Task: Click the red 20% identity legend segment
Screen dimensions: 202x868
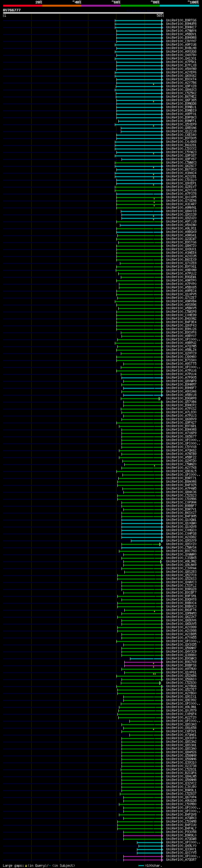Action: coord(23,5)
